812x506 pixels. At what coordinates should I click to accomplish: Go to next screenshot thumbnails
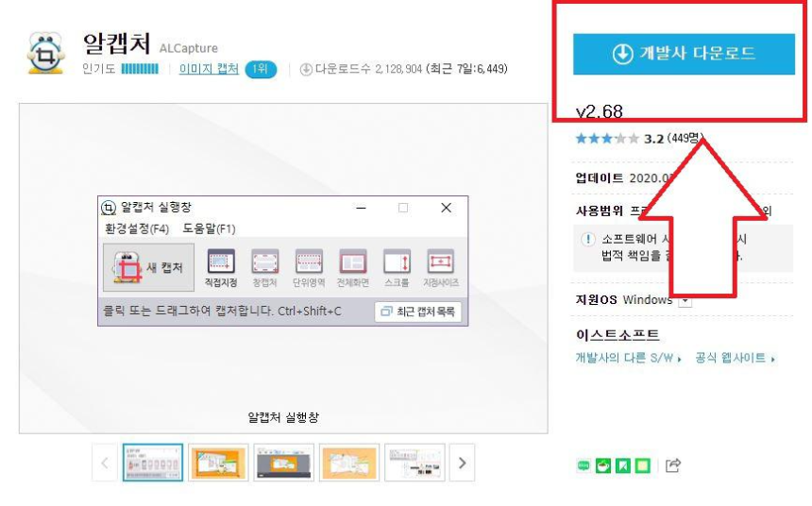[462, 463]
